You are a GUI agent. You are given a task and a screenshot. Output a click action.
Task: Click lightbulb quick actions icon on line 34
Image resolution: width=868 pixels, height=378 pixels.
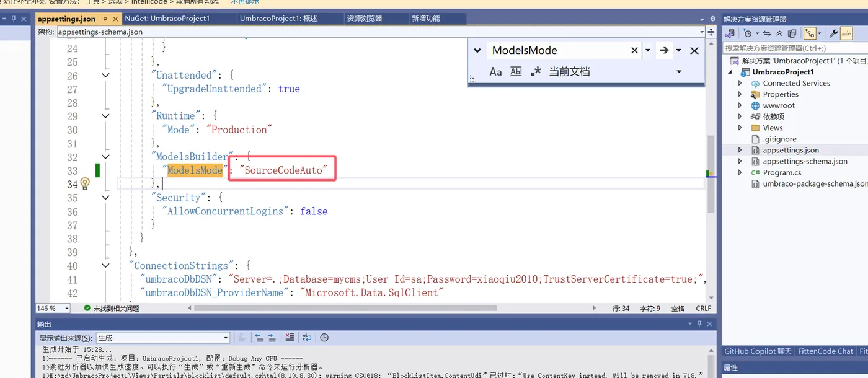click(86, 184)
